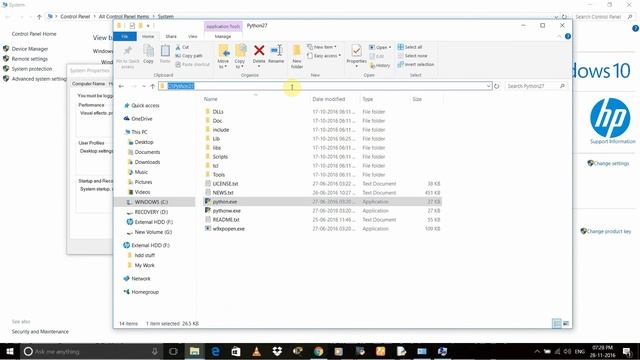
Task: Click the Up one level arrow
Action: click(152, 86)
